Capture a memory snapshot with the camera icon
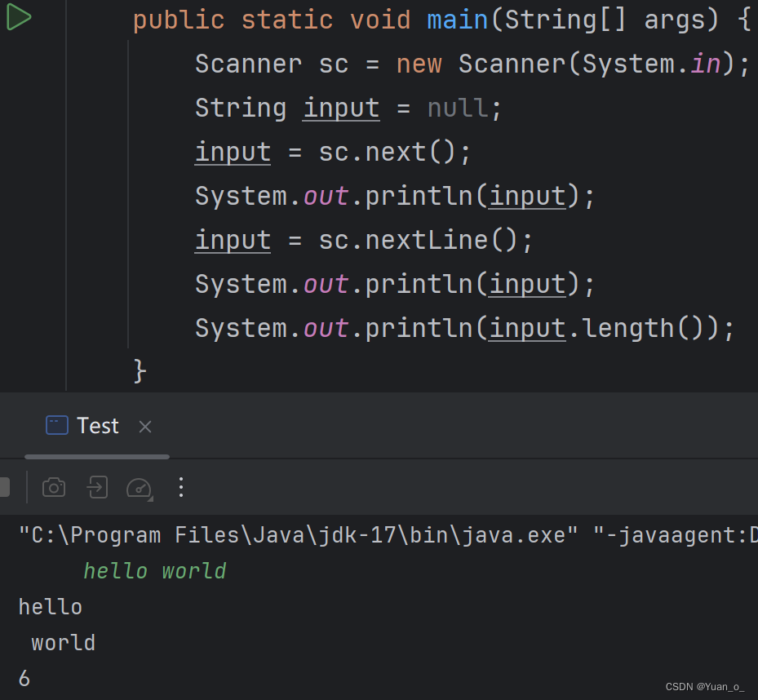The width and height of the screenshot is (758, 700). 53,487
